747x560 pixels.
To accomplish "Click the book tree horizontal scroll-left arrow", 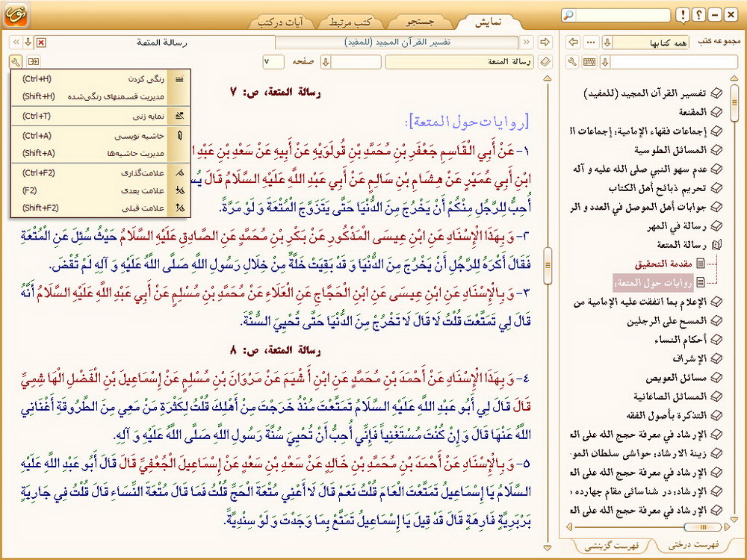I will tap(568, 526).
